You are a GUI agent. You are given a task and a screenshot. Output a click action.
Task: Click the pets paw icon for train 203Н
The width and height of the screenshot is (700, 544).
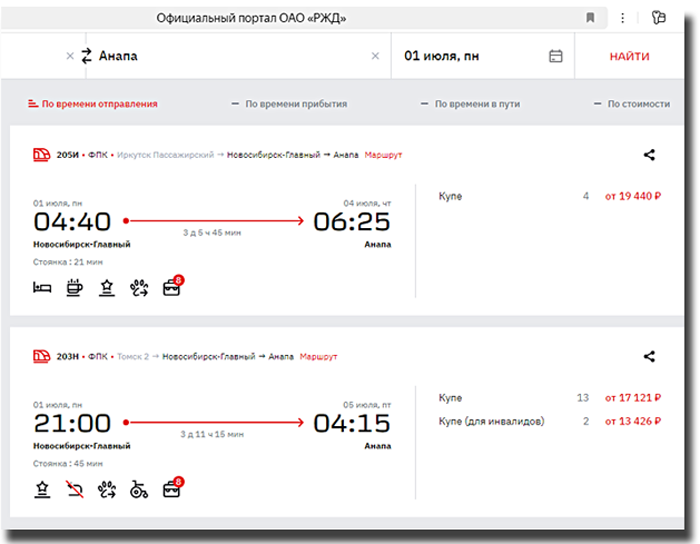[107, 490]
